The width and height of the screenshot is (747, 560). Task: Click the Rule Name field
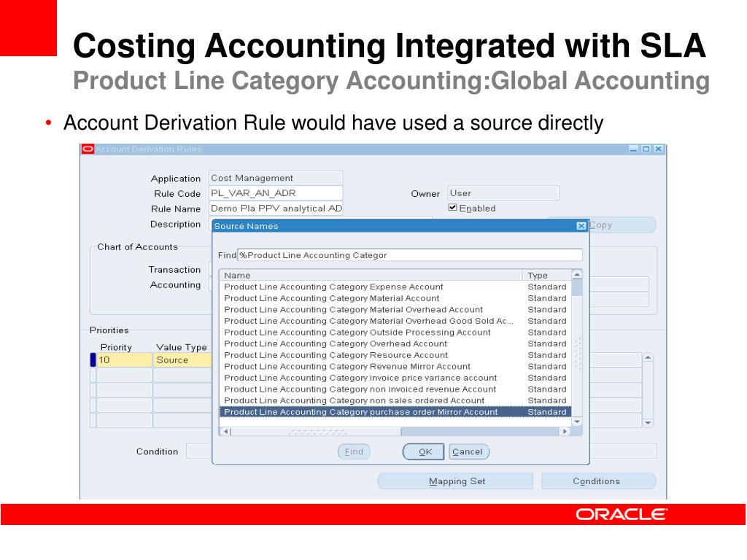tap(275, 208)
